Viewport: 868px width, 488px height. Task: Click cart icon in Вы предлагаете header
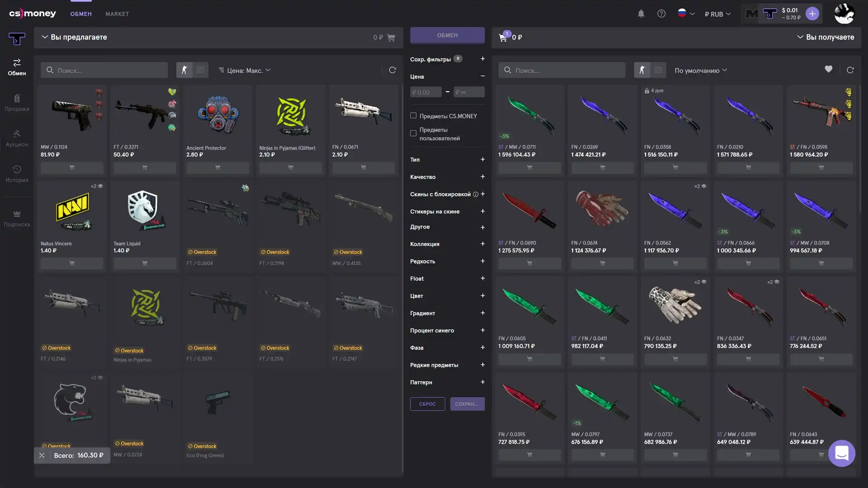click(391, 38)
